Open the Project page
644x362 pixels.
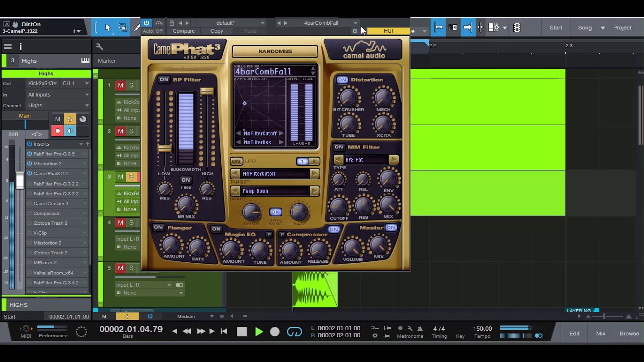pos(622,28)
